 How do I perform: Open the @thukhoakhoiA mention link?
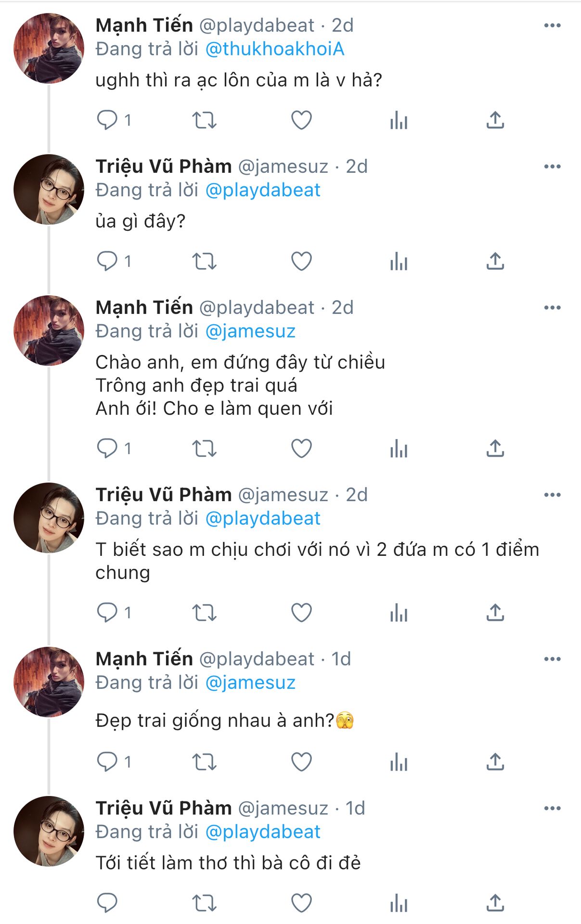click(275, 49)
